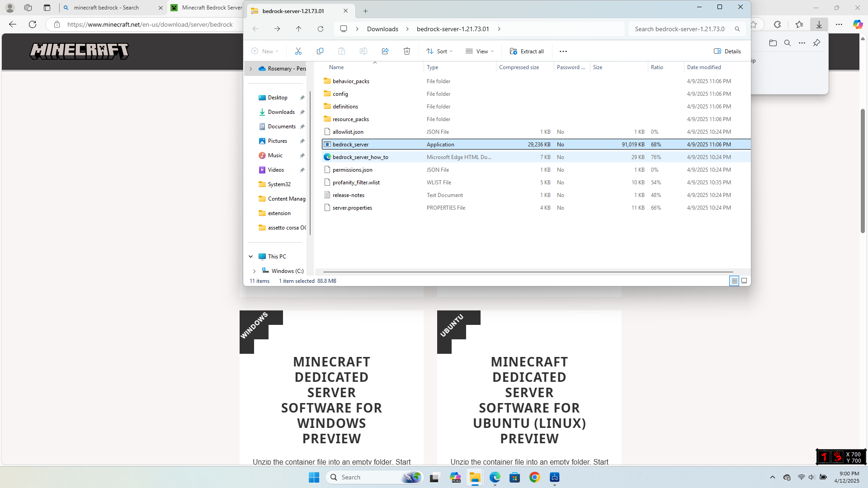This screenshot has width=868, height=488.
Task: Click Extract all button
Action: pyautogui.click(x=527, y=52)
